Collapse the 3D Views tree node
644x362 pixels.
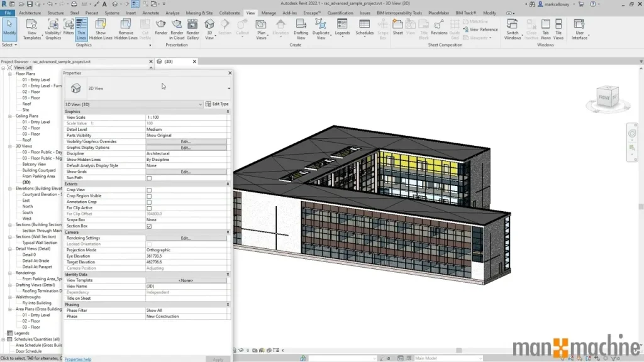pos(10,146)
